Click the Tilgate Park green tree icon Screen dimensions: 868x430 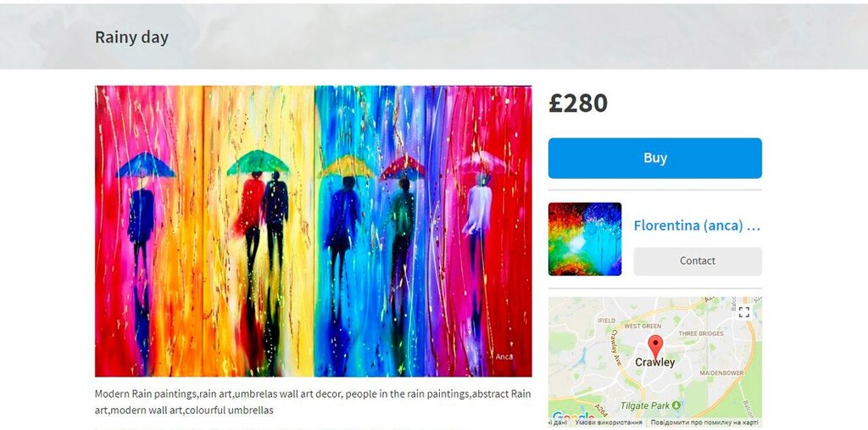pyautogui.click(x=676, y=405)
